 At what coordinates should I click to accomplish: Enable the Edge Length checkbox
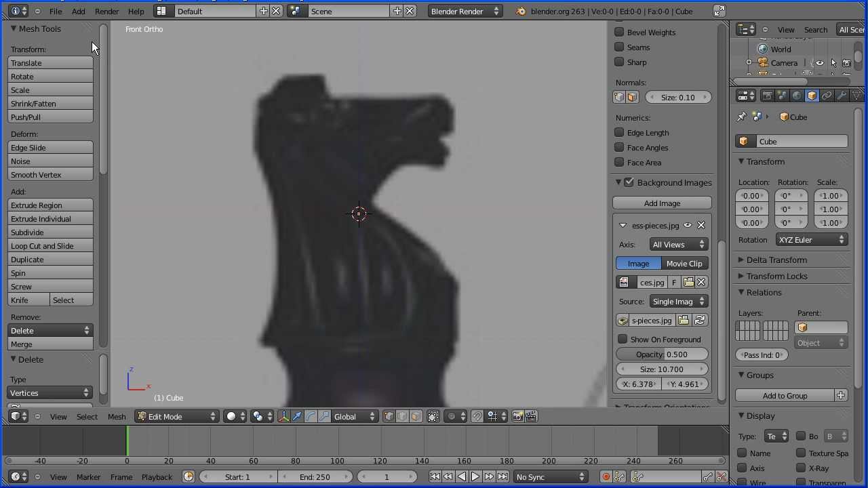pos(619,132)
